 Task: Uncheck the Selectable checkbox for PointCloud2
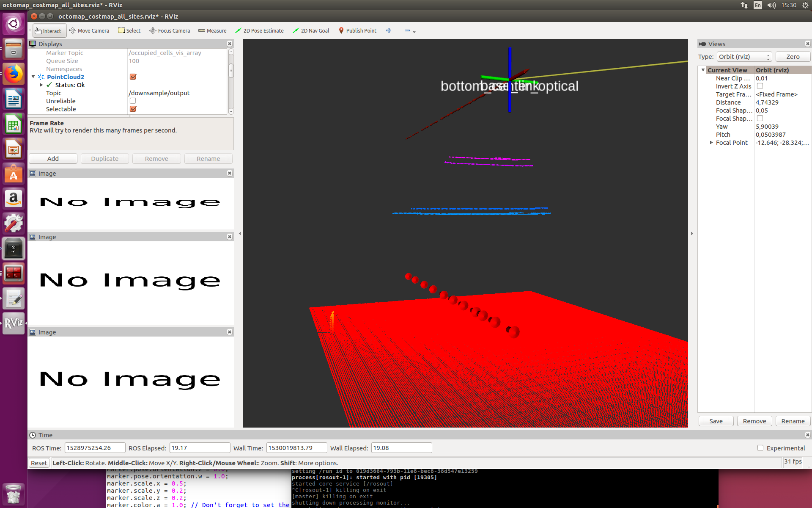pos(133,109)
